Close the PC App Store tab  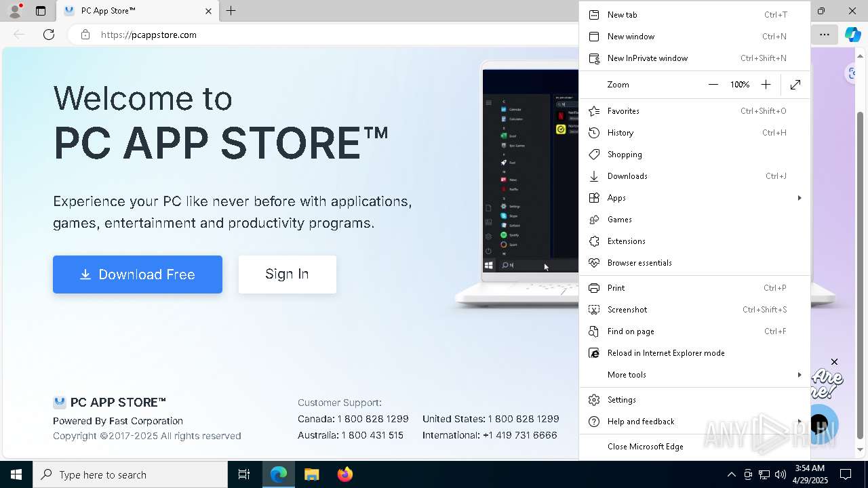(x=208, y=11)
